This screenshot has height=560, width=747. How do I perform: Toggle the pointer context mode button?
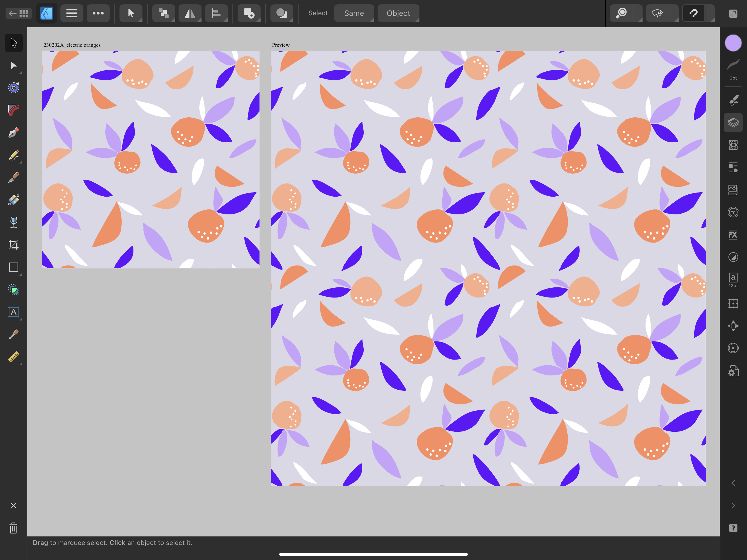(131, 13)
